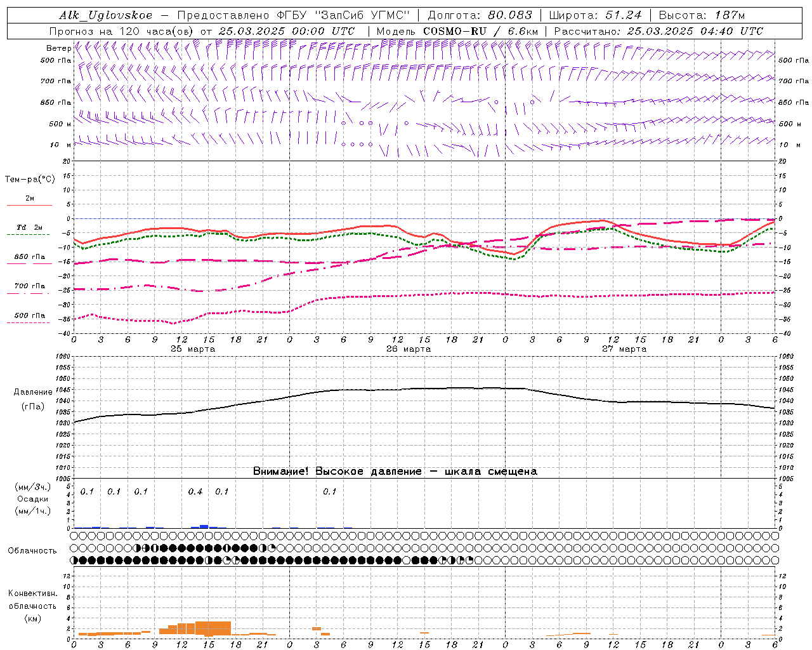812x650 pixels.
Task: Click the Тем-ра(°C) axis label
Action: click(30, 180)
